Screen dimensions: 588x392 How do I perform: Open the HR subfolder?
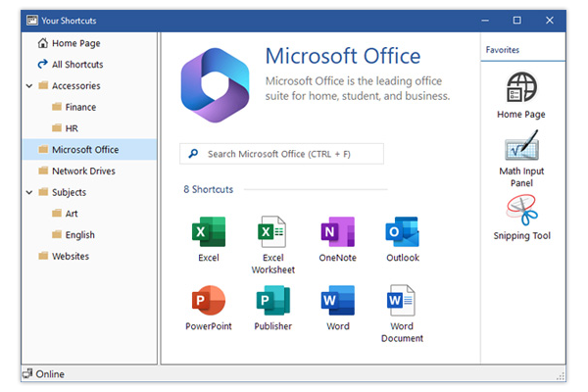[x=72, y=128]
